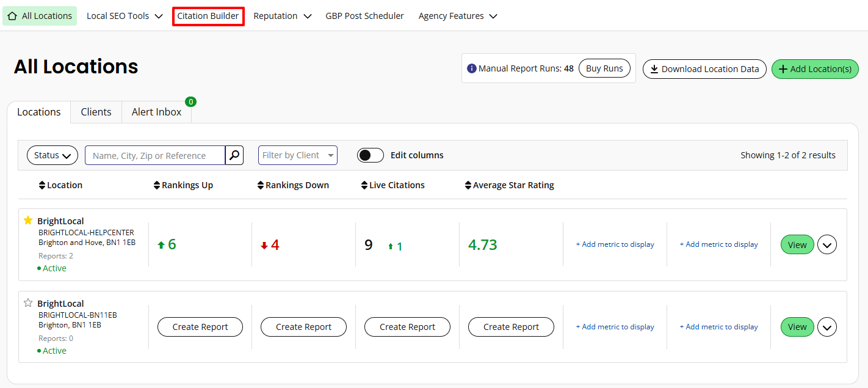Expand the Agency Features menu

458,16
